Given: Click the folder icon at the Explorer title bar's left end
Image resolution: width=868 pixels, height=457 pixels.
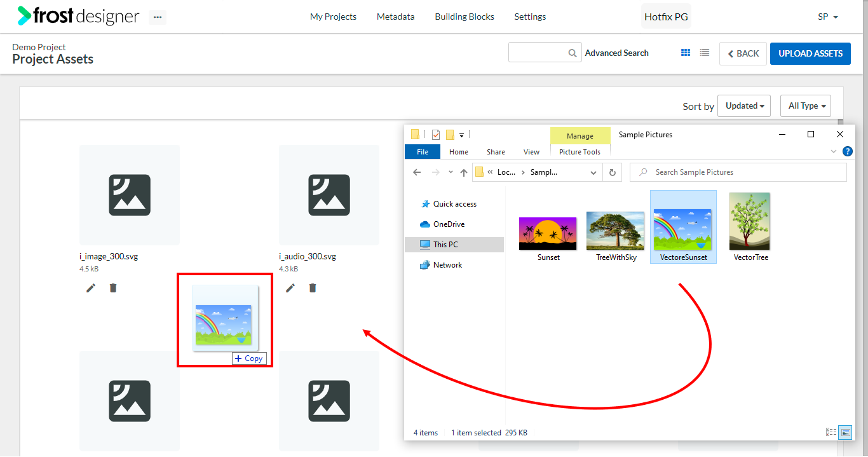Looking at the screenshot, I should click(x=415, y=135).
